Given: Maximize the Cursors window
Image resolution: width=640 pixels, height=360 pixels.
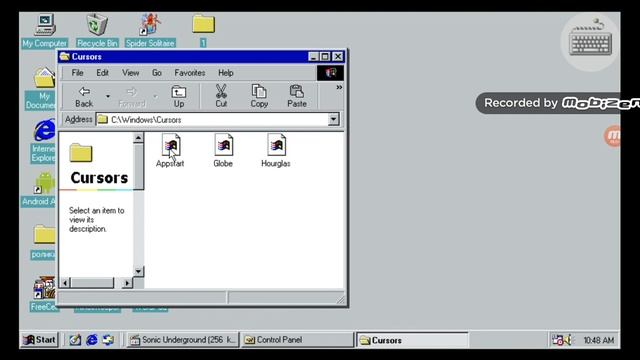Looking at the screenshot, I should [325, 57].
